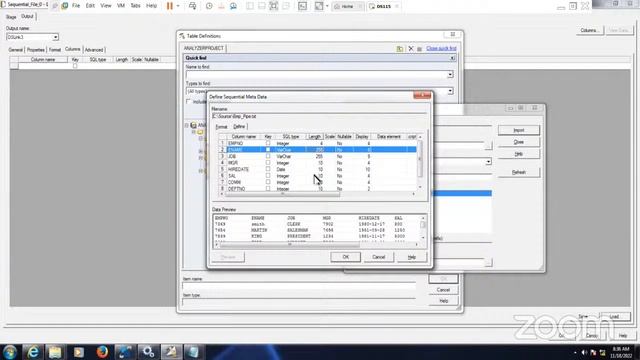This screenshot has width=640, height=360.
Task: Click OK in Define Sequential Meta Data dialog
Action: tap(345, 257)
